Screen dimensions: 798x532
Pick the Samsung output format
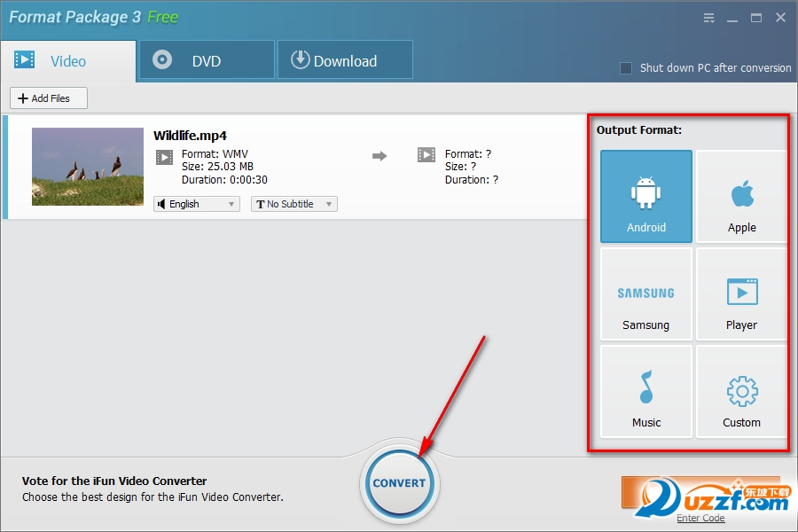click(x=645, y=293)
